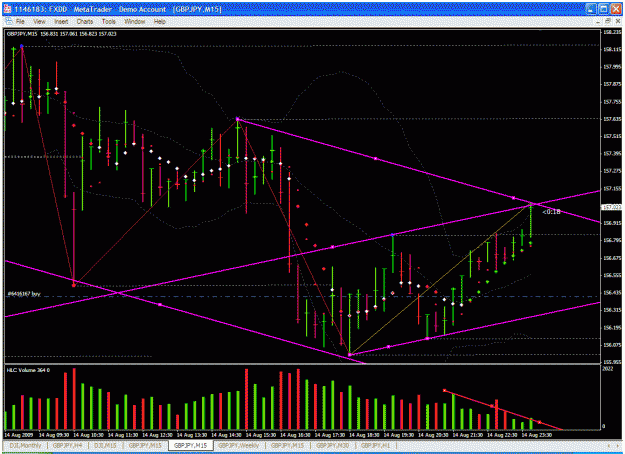
Task: Open the Charts menu
Action: point(85,22)
